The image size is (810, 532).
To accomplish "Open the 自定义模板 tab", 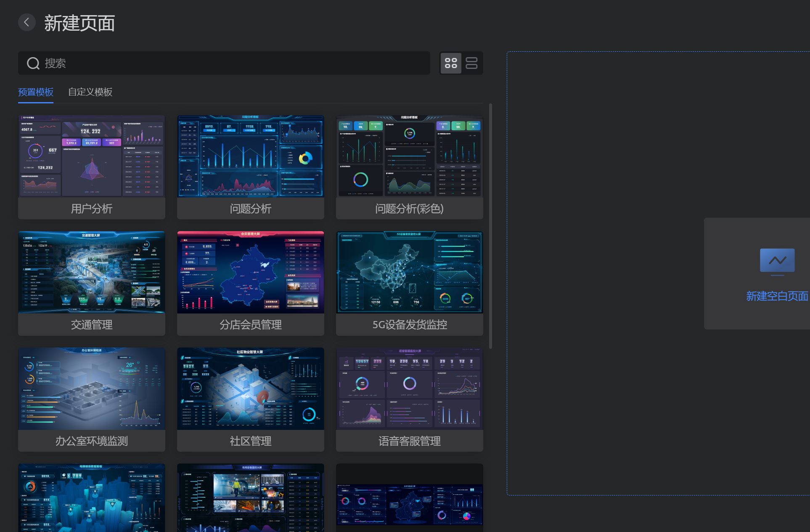I will tap(90, 92).
